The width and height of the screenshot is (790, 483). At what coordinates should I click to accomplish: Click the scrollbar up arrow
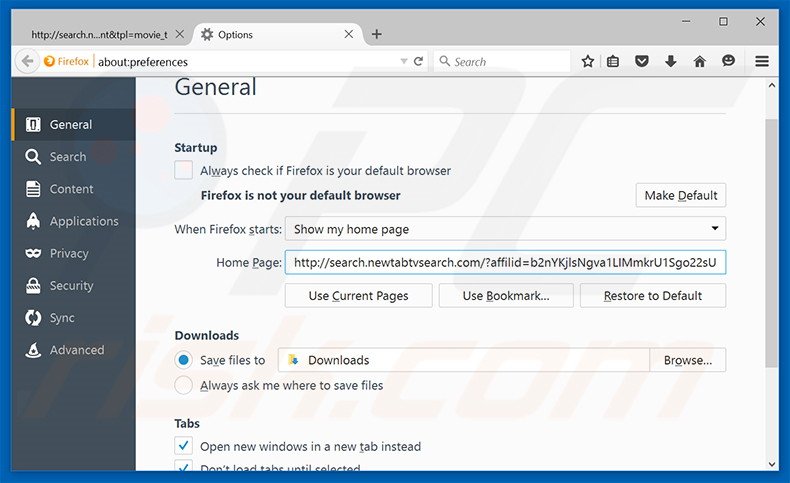pyautogui.click(x=771, y=86)
